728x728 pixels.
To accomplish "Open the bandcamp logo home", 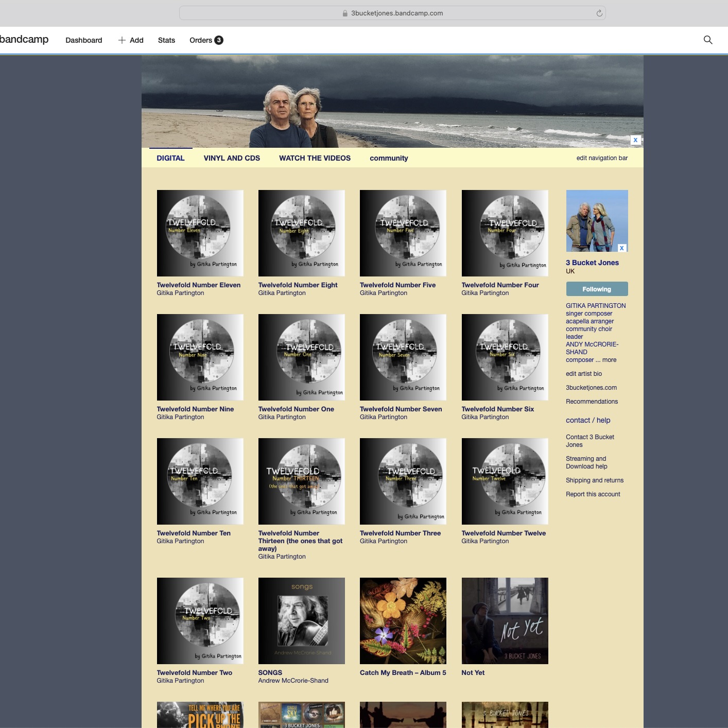I will (24, 40).
